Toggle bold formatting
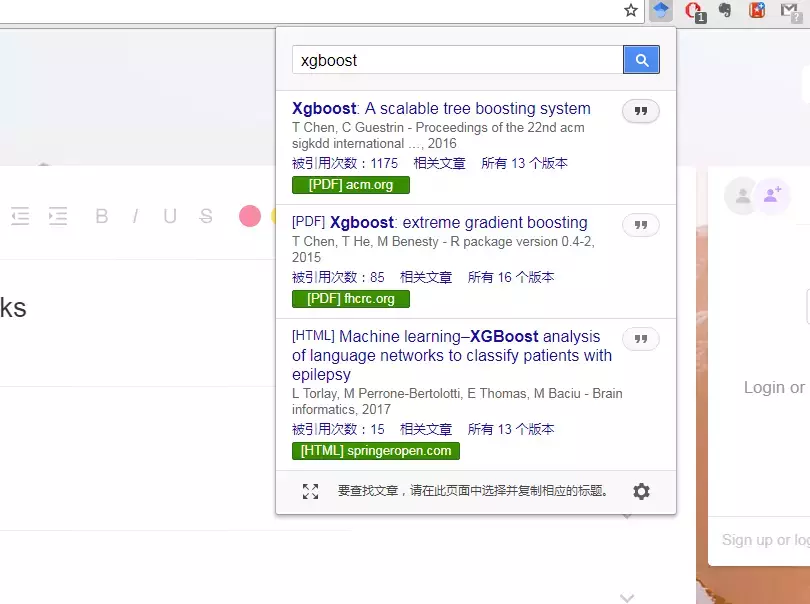The height and width of the screenshot is (604, 810). 102,216
